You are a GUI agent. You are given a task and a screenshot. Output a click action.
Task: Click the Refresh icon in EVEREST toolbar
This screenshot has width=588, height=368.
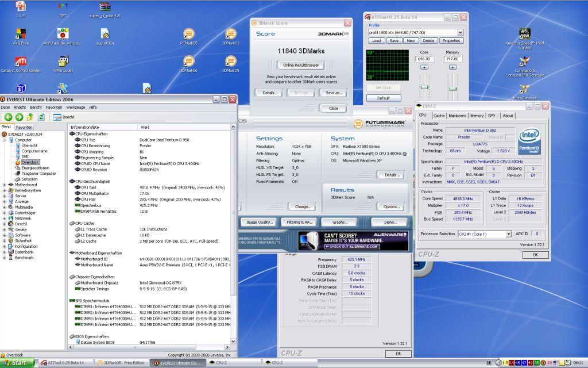coord(41,117)
